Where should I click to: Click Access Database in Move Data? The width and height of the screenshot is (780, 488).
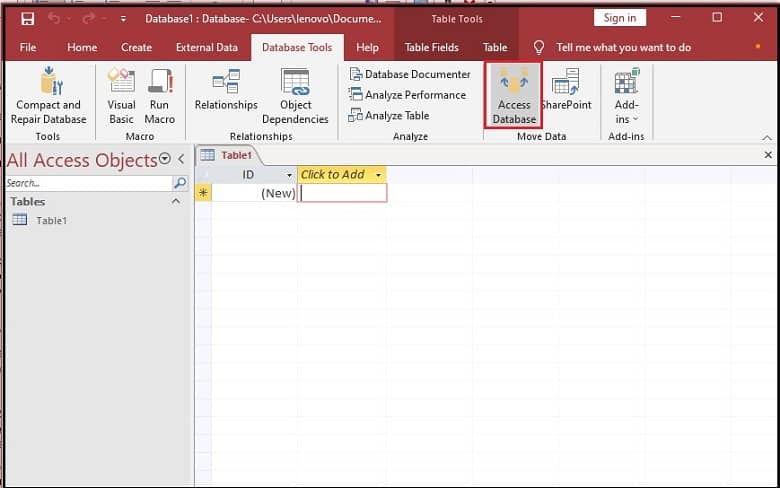[514, 95]
